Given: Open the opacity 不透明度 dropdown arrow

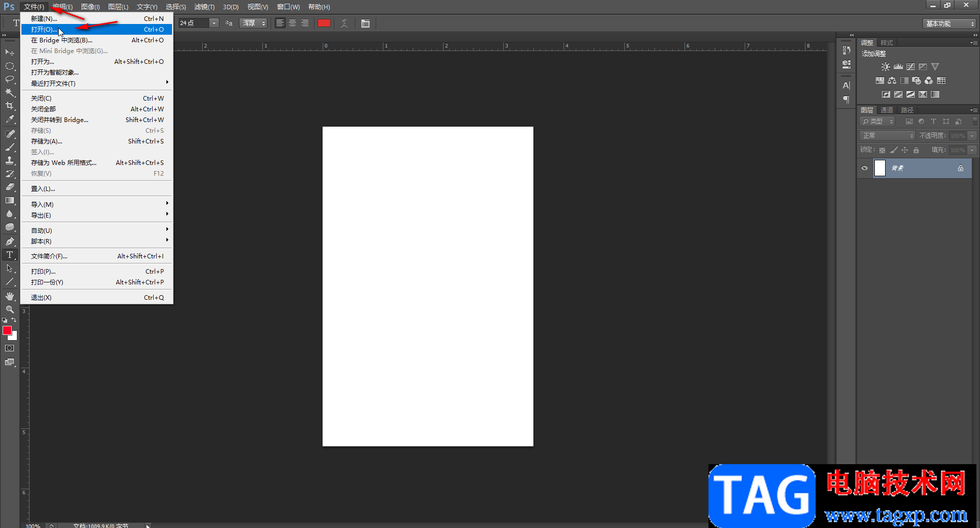Looking at the screenshot, I should click(x=972, y=136).
